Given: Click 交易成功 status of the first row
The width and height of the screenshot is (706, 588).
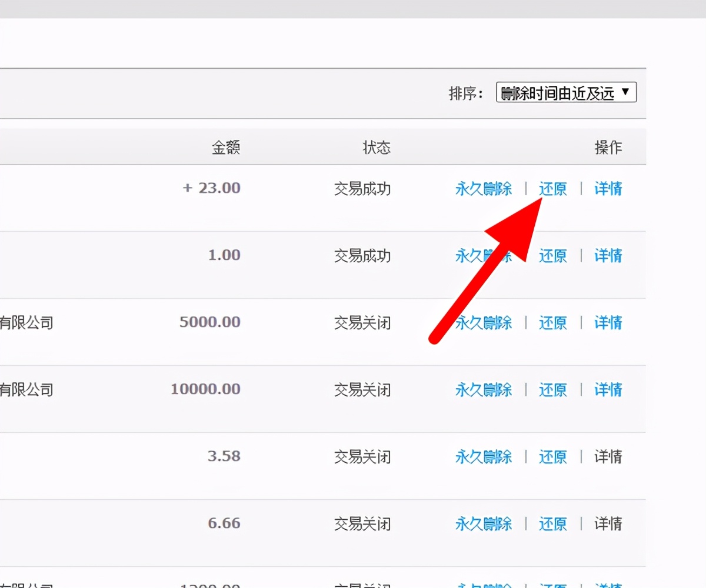Looking at the screenshot, I should [x=361, y=189].
